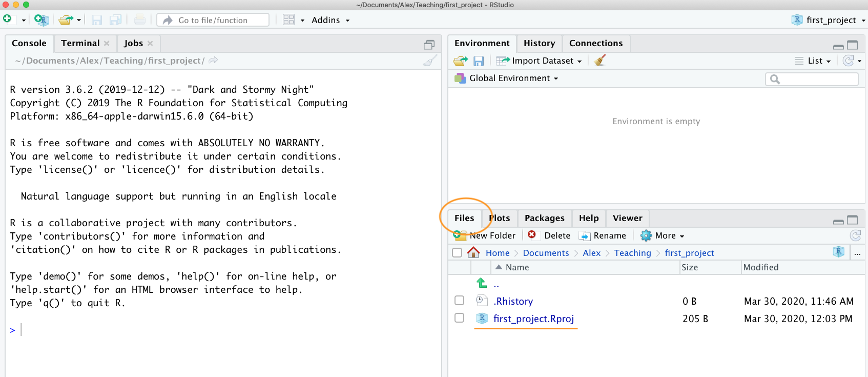Viewport: 868px width, 377px height.
Task: Tick the first_project.Rproj checkbox
Action: coord(460,318)
